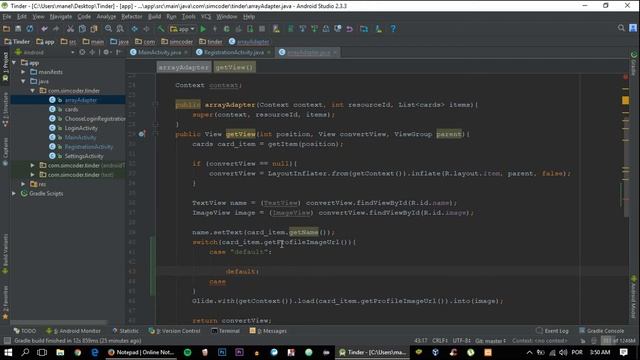Expand Gradle Scripts node
640x360 pixels.
14,193
